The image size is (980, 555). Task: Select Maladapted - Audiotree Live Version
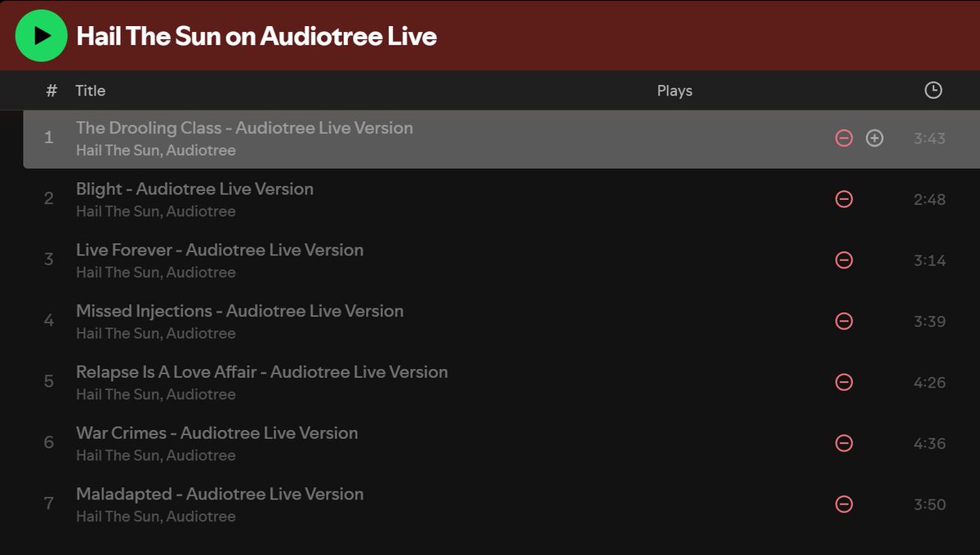tap(220, 494)
